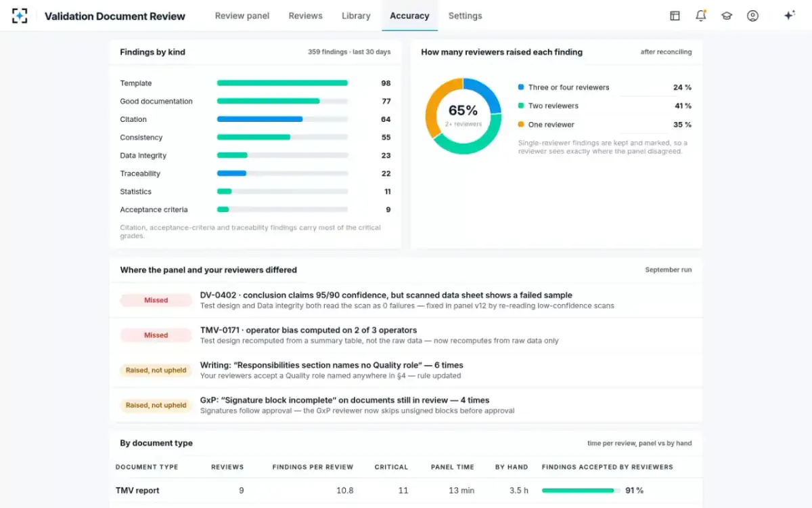Click Findings Accepted By Reviewers column header
The width and height of the screenshot is (812, 508).
(x=608, y=467)
